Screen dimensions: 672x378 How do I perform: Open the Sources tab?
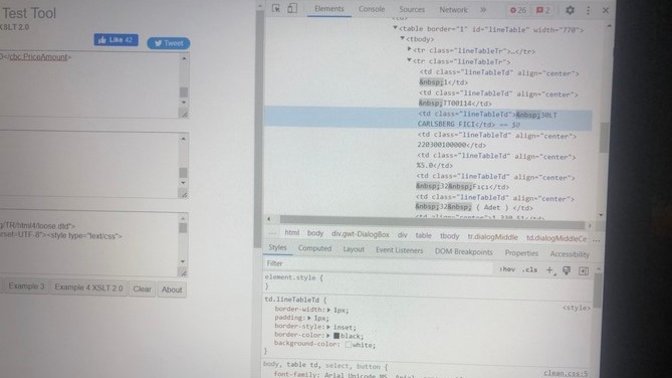pyautogui.click(x=412, y=9)
